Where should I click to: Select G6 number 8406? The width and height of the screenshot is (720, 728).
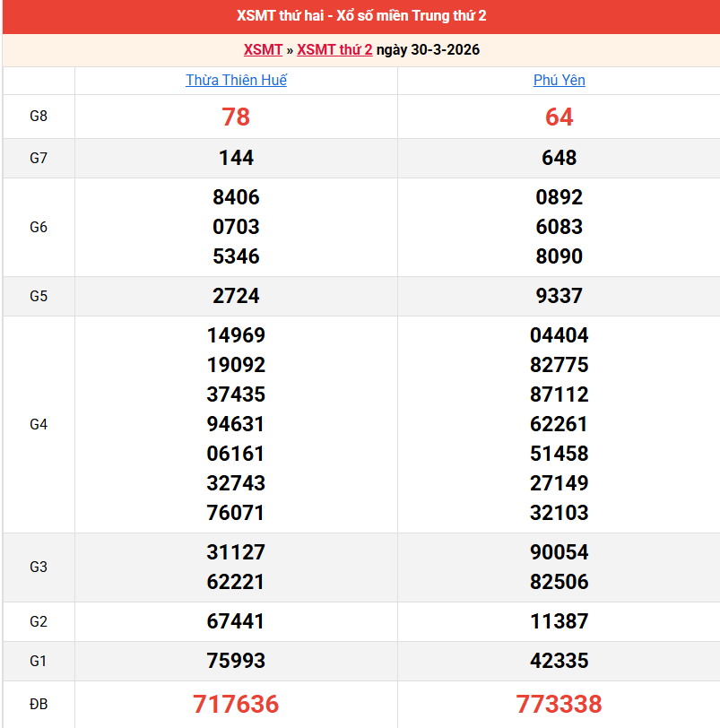pyautogui.click(x=235, y=197)
